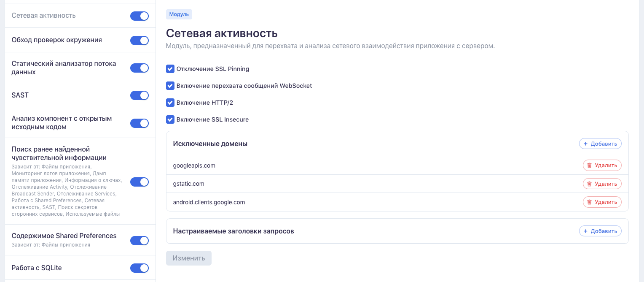Screen dimensions: 644x282
Task: Select Работа с SQLite module label
Action: (x=37, y=268)
